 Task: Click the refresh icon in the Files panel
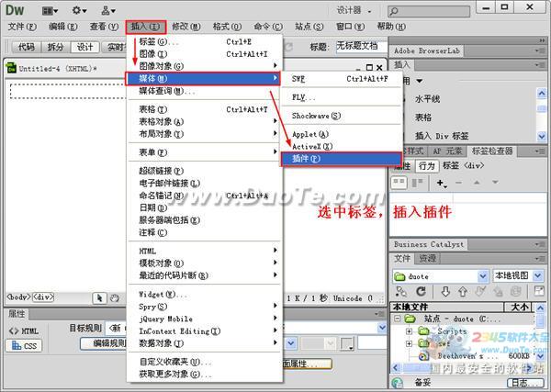tap(421, 291)
